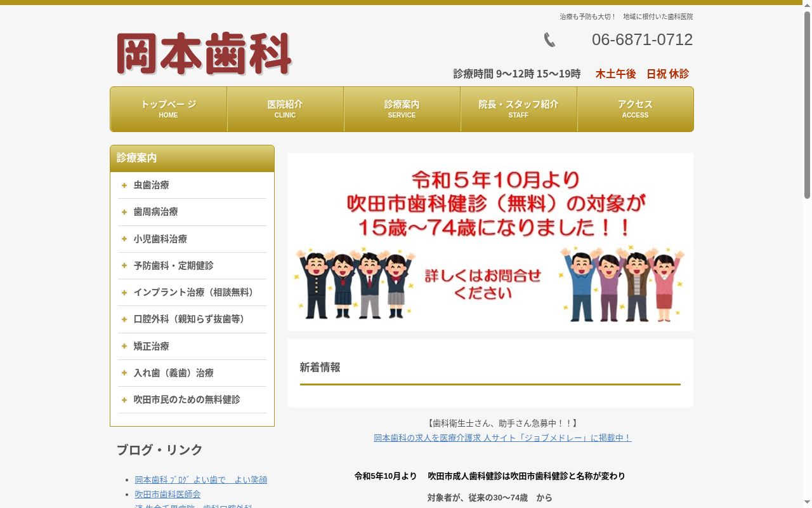Click the plus icon next to 矯正治療

(124, 346)
